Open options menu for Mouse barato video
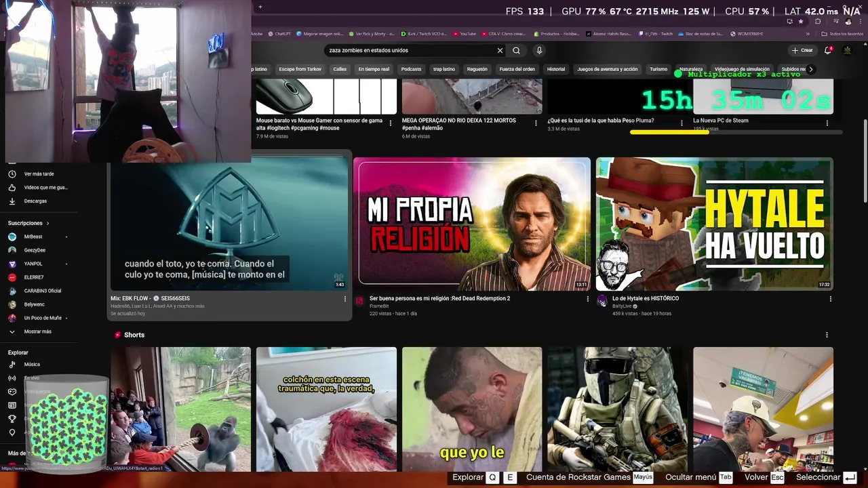 390,123
